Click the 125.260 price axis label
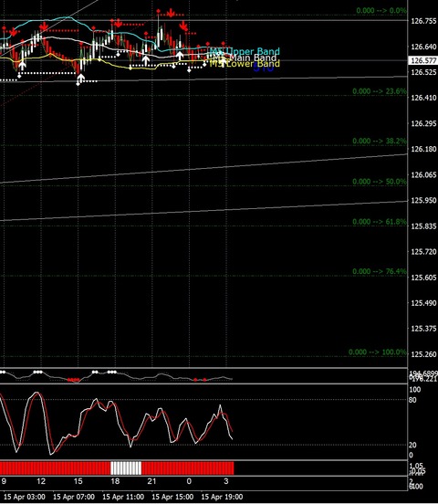The height and width of the screenshot is (504, 438). click(x=423, y=354)
